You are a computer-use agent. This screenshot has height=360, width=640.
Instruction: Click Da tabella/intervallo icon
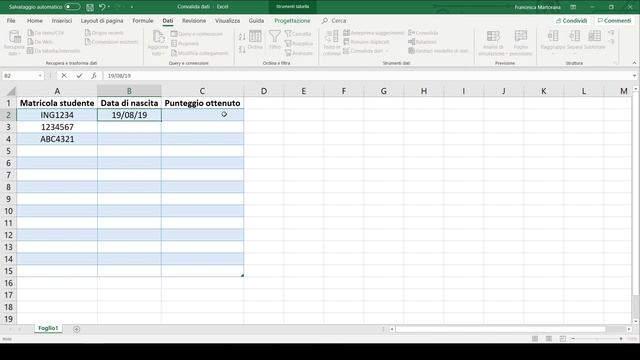tap(31, 51)
